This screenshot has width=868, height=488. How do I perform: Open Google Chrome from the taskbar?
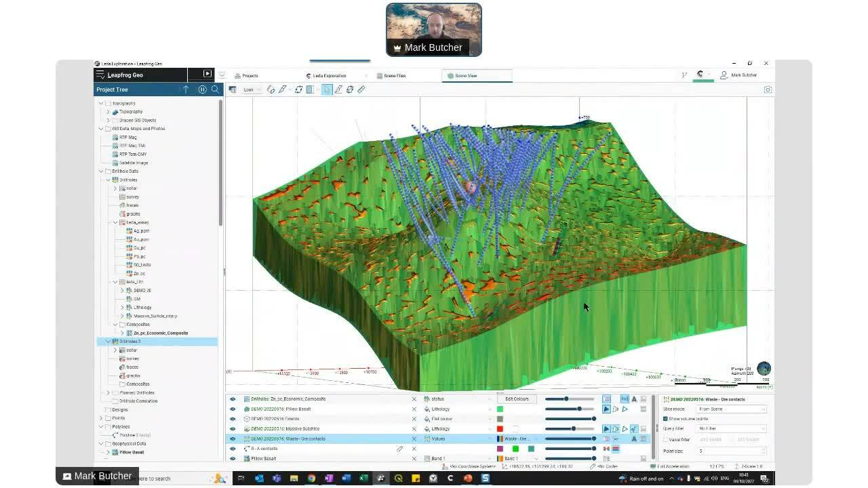311,478
